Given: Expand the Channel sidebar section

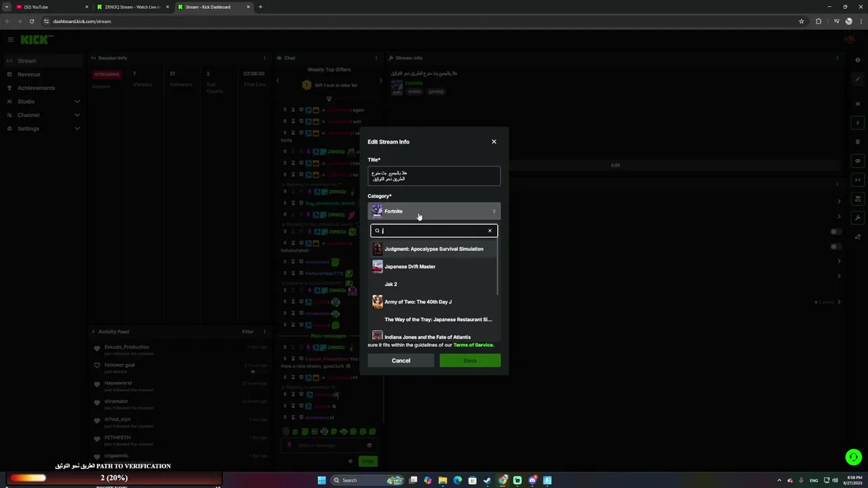Looking at the screenshot, I should pos(42,115).
